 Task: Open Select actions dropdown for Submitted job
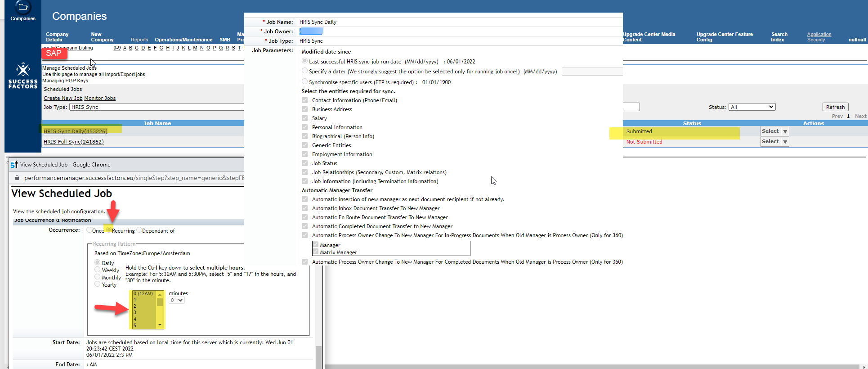(774, 131)
